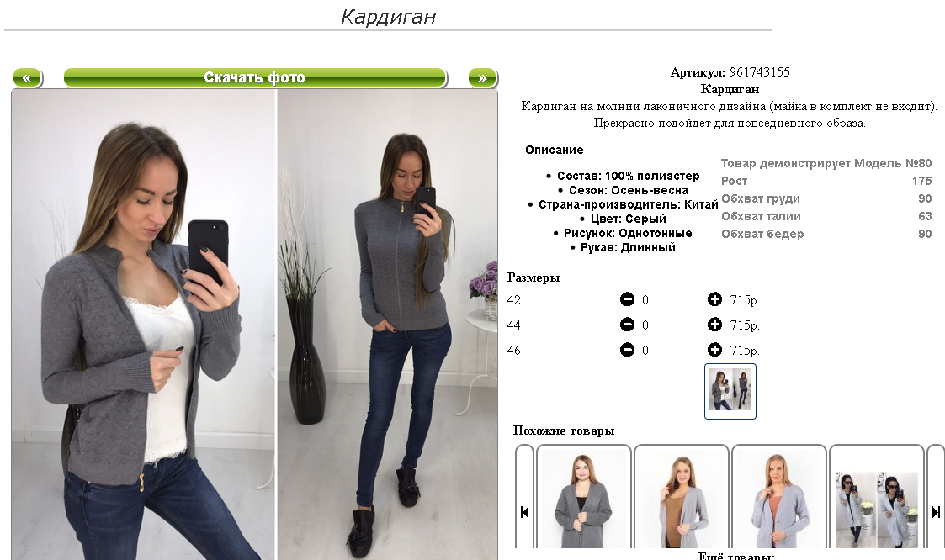Viewport: 945px width, 560px height.
Task: Decrease quantity for size 42
Action: tap(627, 299)
